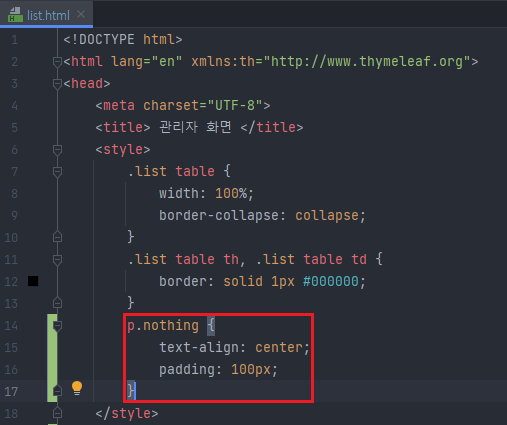The height and width of the screenshot is (425, 507).
Task: Click line number 17 in the gutter
Action: tap(11, 392)
